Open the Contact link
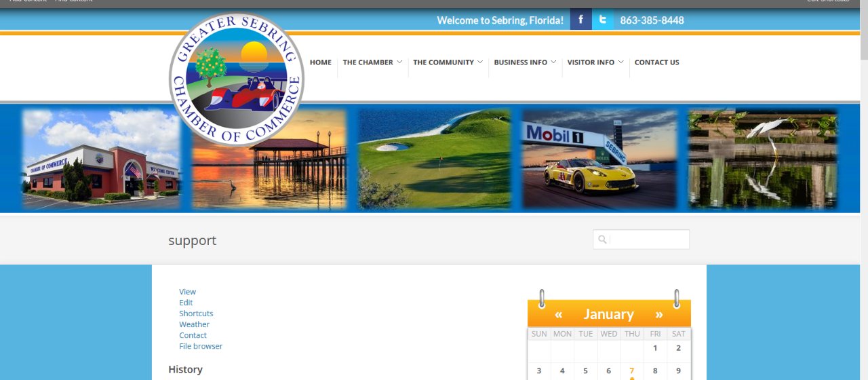 tap(193, 335)
